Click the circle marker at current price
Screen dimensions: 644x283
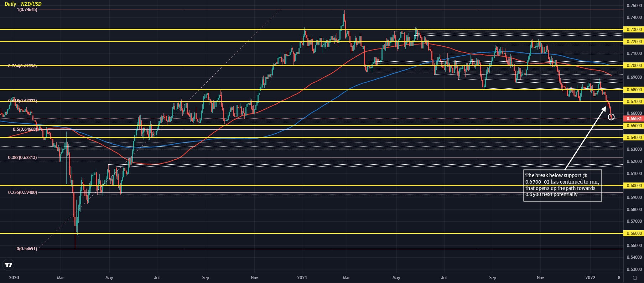tap(611, 117)
